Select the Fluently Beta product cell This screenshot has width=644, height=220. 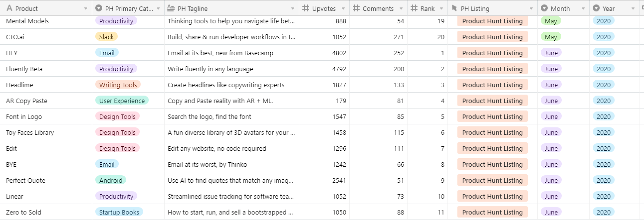click(46, 69)
